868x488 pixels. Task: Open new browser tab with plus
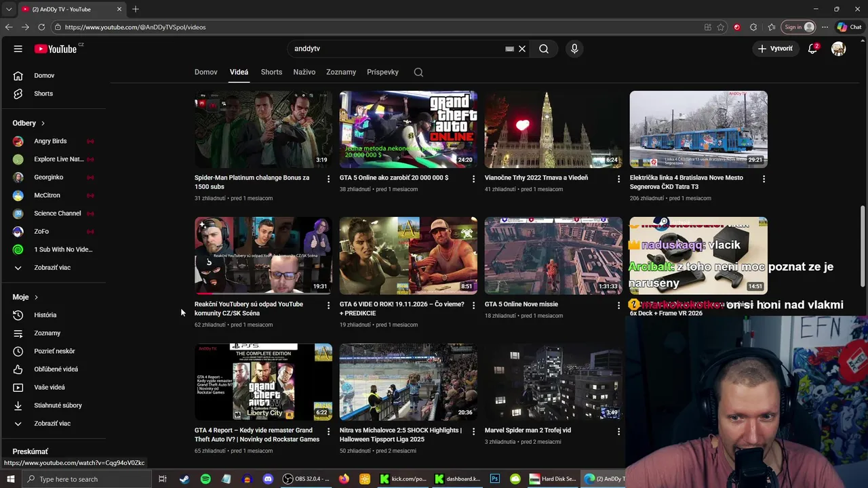coord(136,9)
